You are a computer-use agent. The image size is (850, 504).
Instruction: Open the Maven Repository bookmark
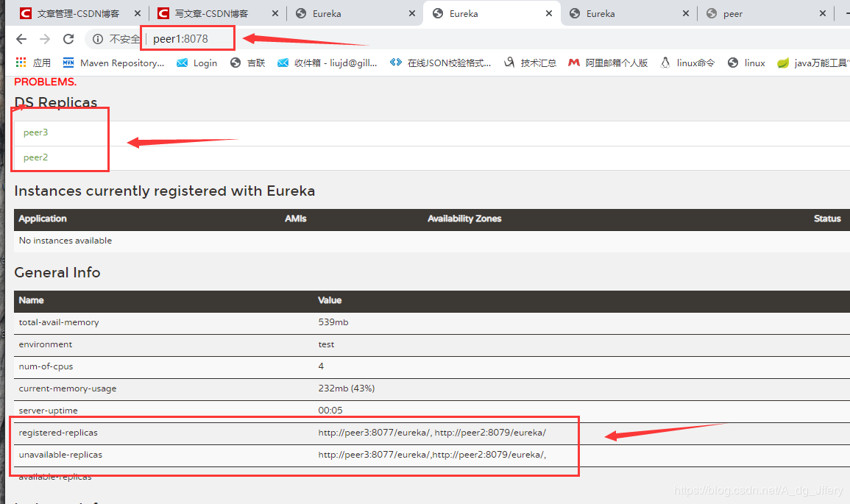114,63
